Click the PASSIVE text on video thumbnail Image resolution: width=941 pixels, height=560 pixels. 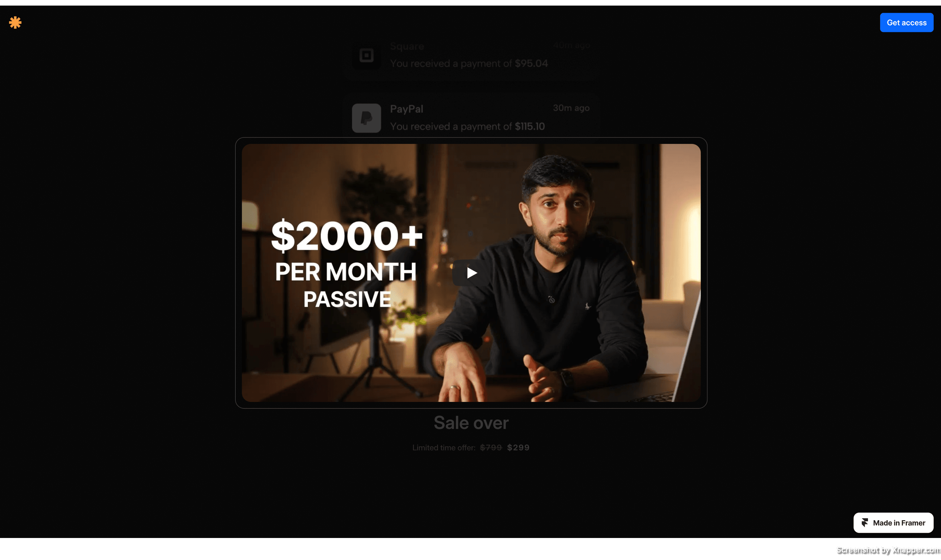point(347,300)
